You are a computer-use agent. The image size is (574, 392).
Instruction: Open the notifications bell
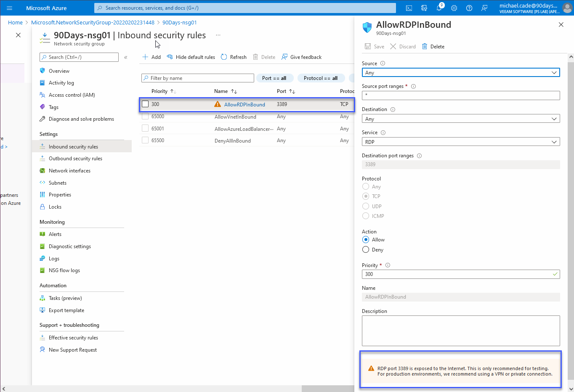pyautogui.click(x=439, y=8)
